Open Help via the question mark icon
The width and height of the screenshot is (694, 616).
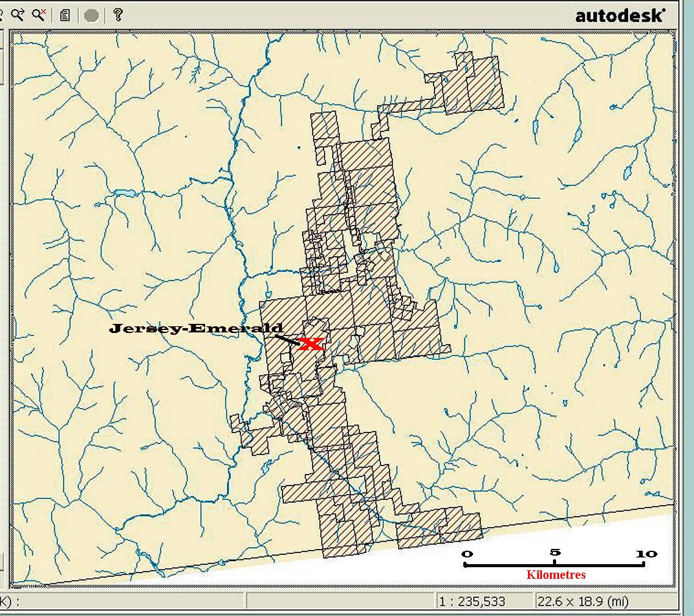(x=118, y=15)
